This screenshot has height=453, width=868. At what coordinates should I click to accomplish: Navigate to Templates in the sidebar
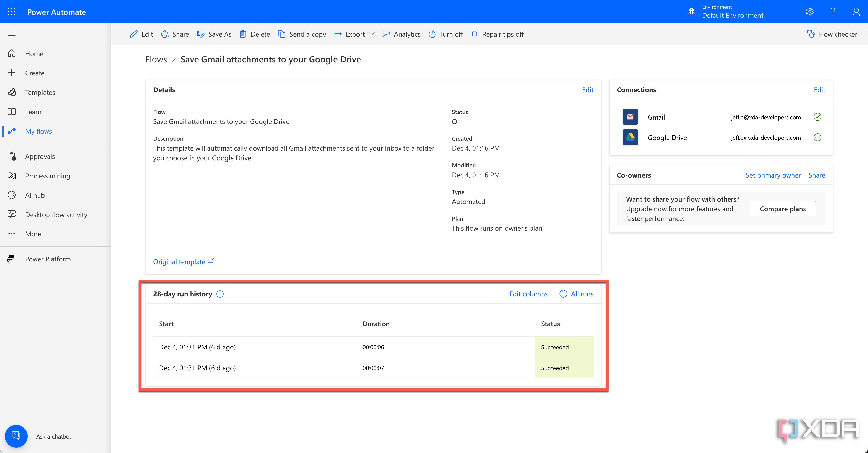(x=40, y=92)
